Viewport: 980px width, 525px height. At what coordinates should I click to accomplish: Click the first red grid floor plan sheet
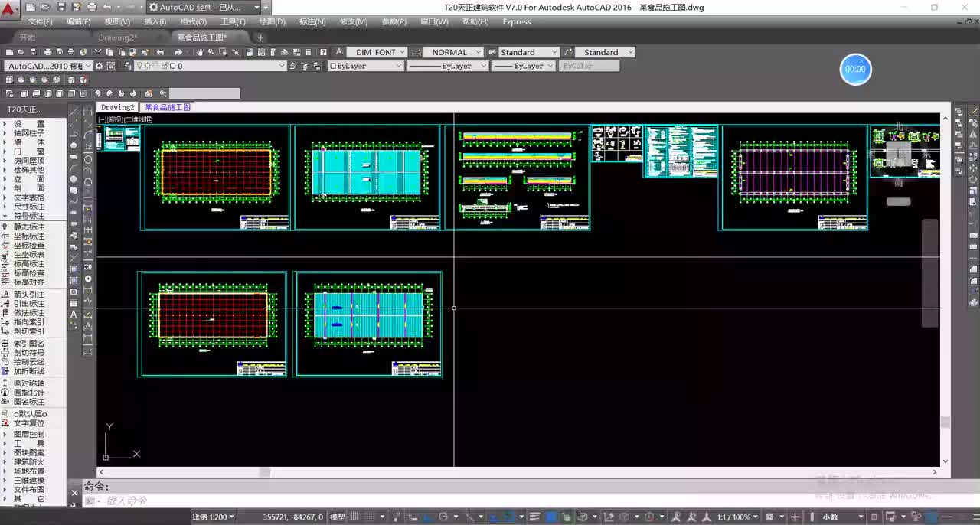pyautogui.click(x=215, y=178)
